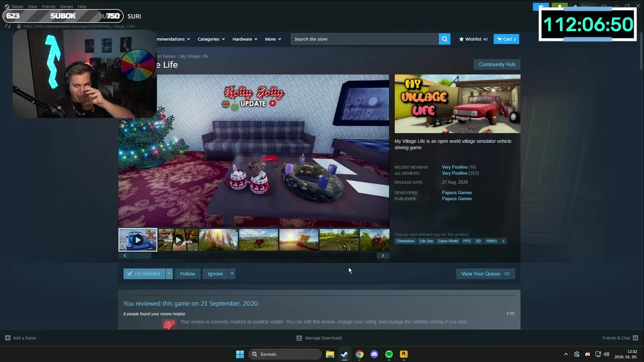Open the Papucs Games publisher link
The height and width of the screenshot is (362, 644).
coord(457,199)
